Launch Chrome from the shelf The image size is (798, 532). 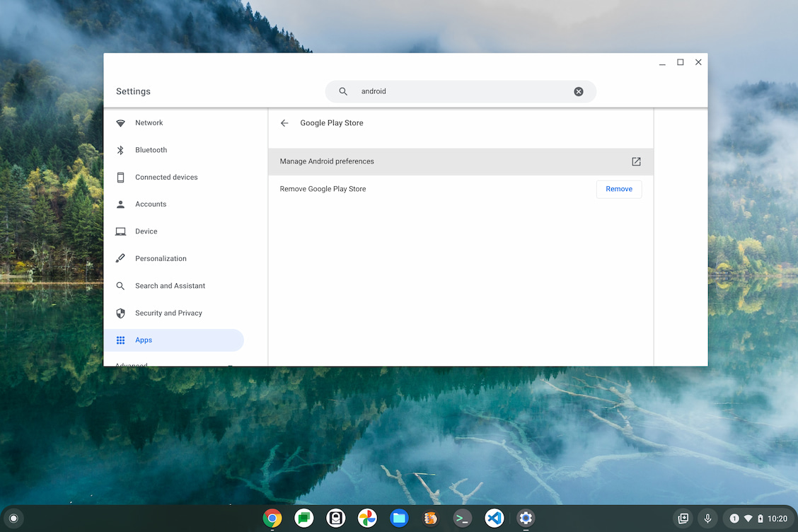(x=272, y=518)
